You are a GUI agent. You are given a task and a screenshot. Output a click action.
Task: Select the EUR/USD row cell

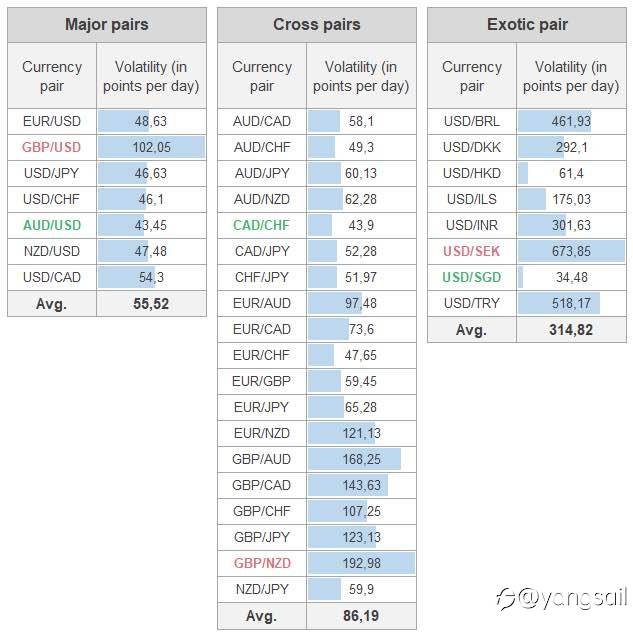[x=52, y=121]
